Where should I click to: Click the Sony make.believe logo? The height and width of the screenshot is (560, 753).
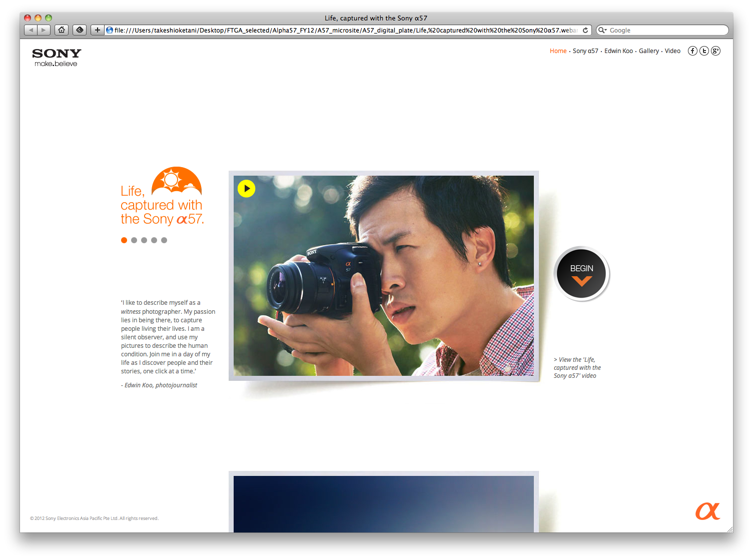pos(57,57)
